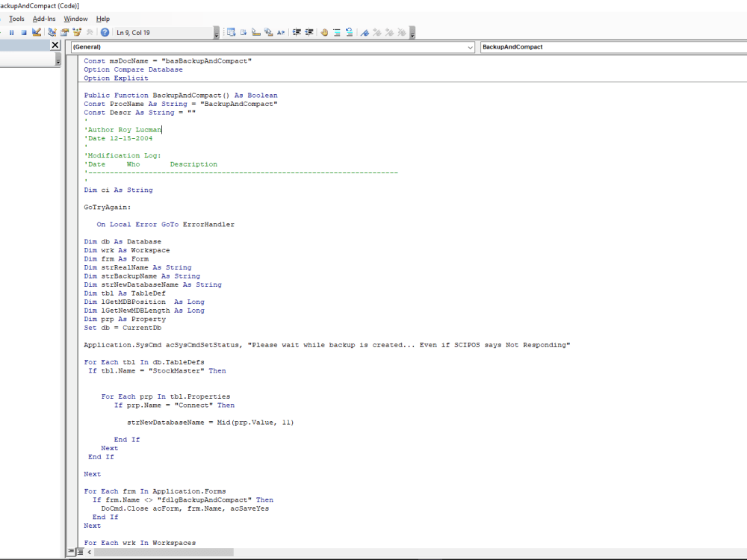Click the Help question mark button
Image resolution: width=747 pixels, height=560 pixels.
(x=105, y=32)
